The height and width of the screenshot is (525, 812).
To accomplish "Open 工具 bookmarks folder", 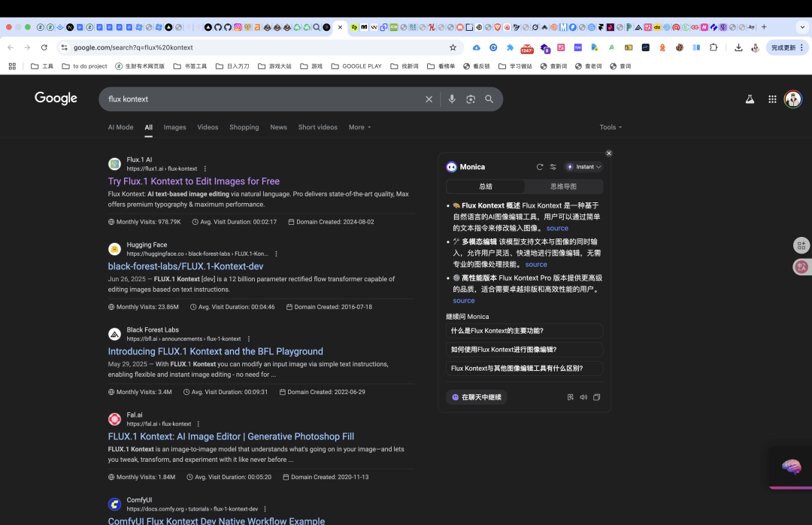I will [x=42, y=66].
